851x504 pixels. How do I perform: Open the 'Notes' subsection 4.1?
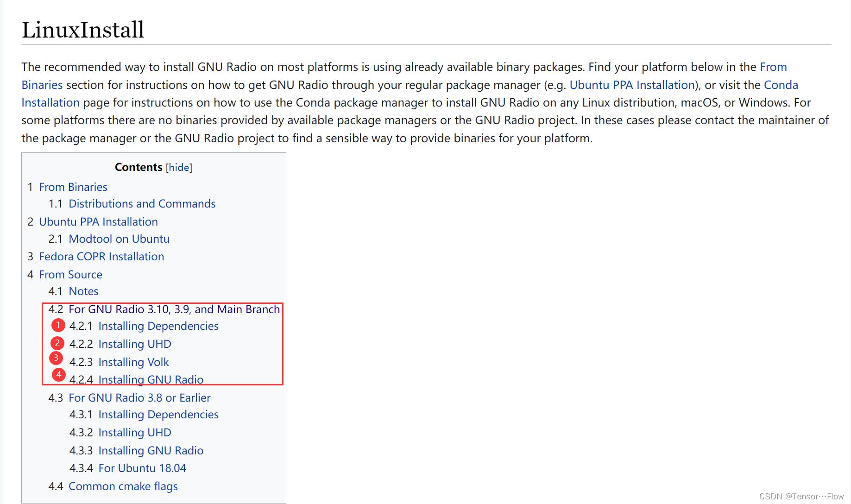pyautogui.click(x=83, y=291)
